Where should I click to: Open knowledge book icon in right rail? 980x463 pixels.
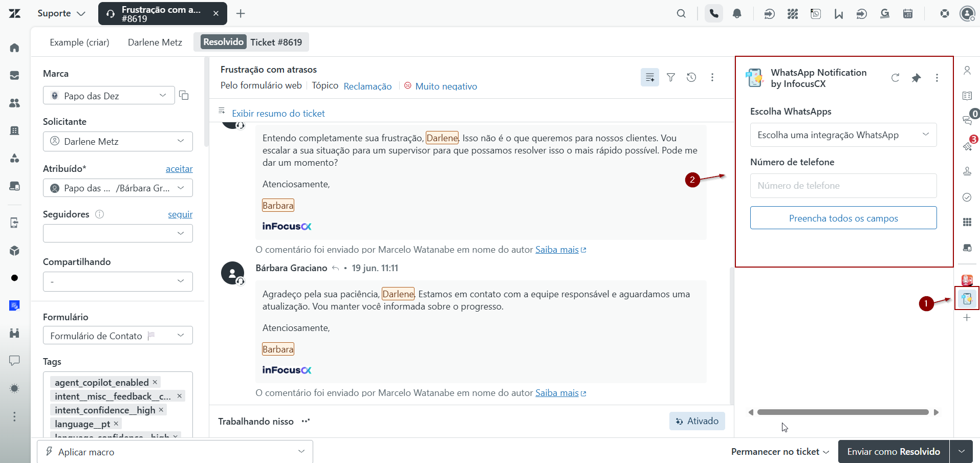point(967,96)
